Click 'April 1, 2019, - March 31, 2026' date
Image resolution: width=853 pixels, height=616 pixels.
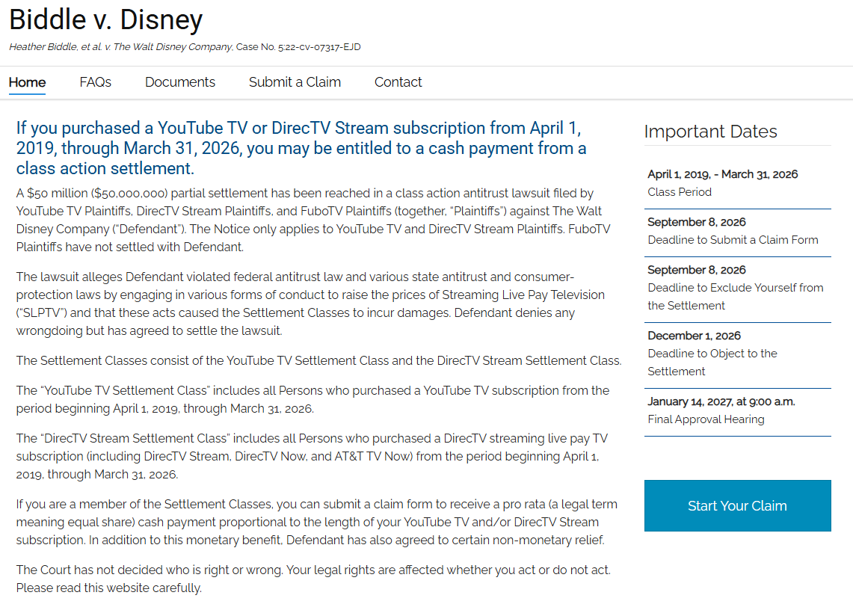tap(722, 174)
